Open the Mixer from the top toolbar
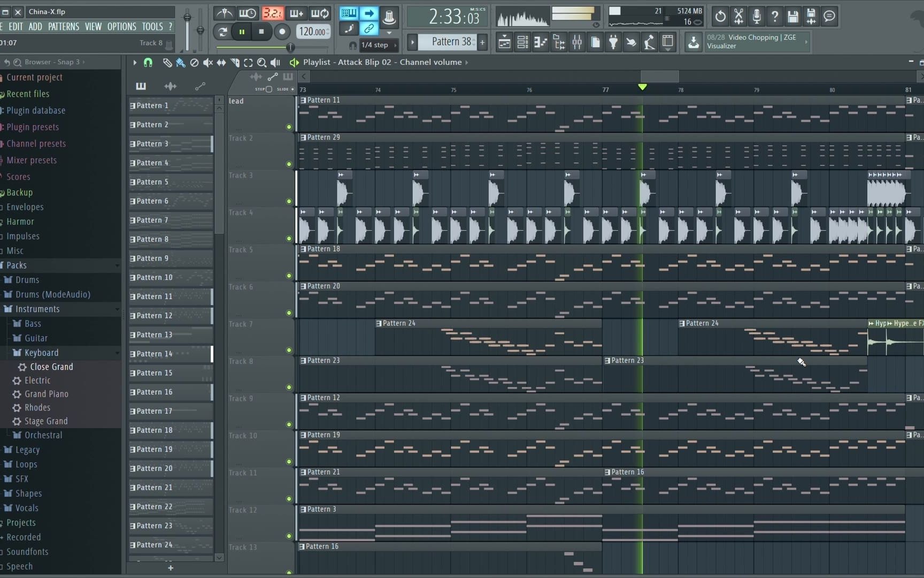This screenshot has width=924, height=578. pos(577,42)
